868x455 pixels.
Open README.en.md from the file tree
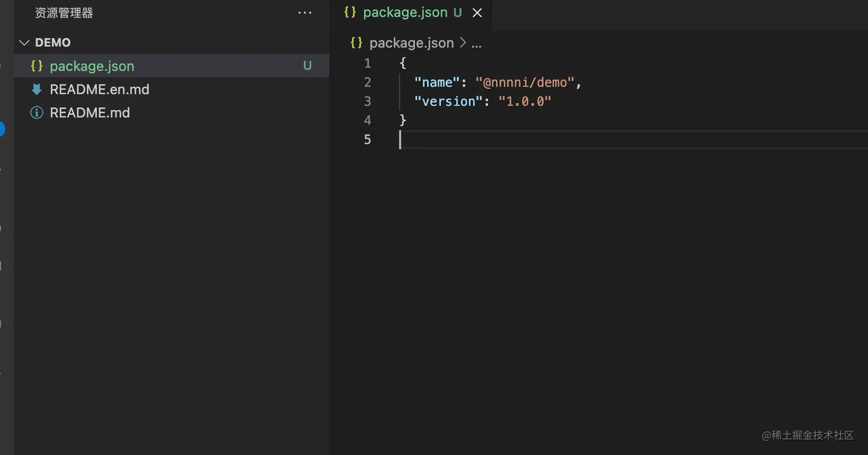pyautogui.click(x=99, y=90)
